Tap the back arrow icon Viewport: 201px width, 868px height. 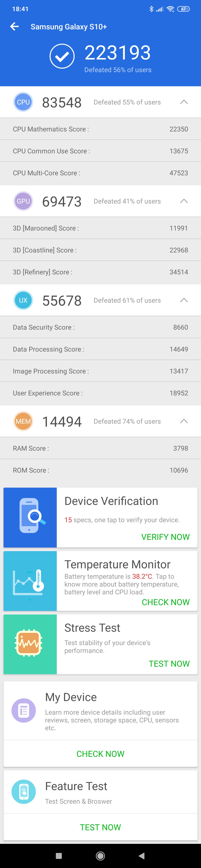pyautogui.click(x=14, y=27)
